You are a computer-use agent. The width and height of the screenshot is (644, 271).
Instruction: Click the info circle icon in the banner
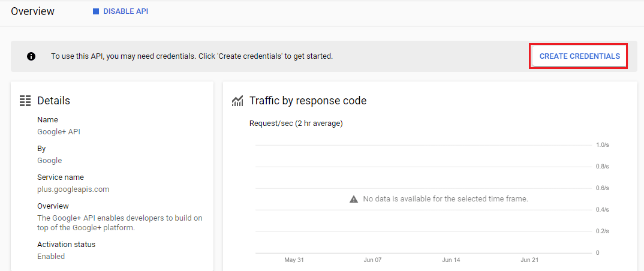[31, 56]
